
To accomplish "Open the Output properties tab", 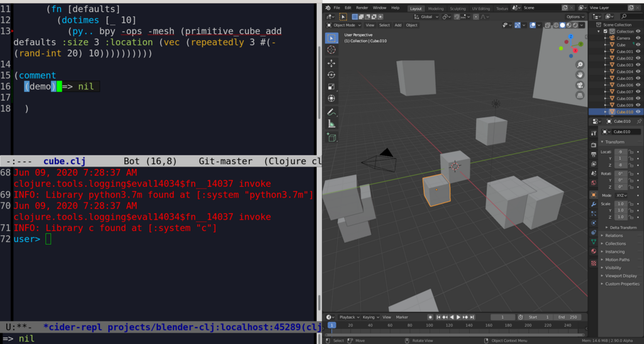I will pyautogui.click(x=594, y=154).
